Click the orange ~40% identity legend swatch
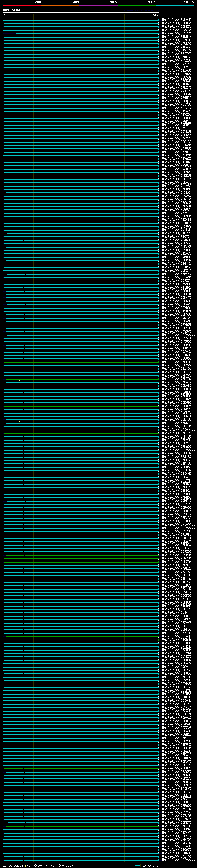Screen dimensions: 197x868 click(60, 6)
